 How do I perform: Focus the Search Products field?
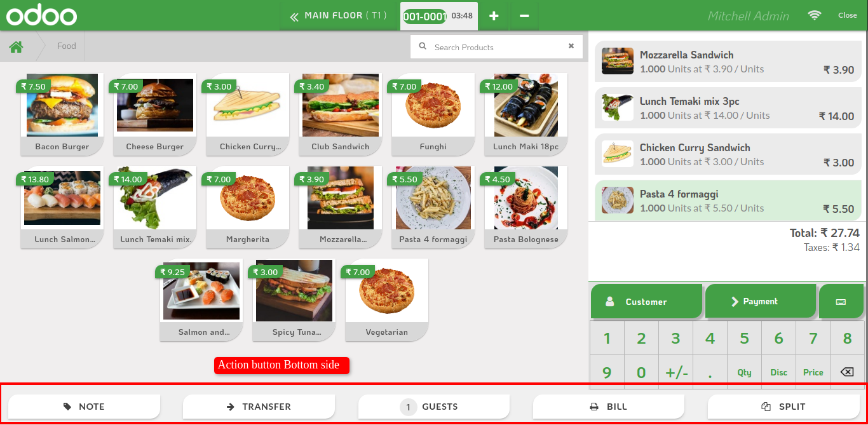click(x=496, y=46)
